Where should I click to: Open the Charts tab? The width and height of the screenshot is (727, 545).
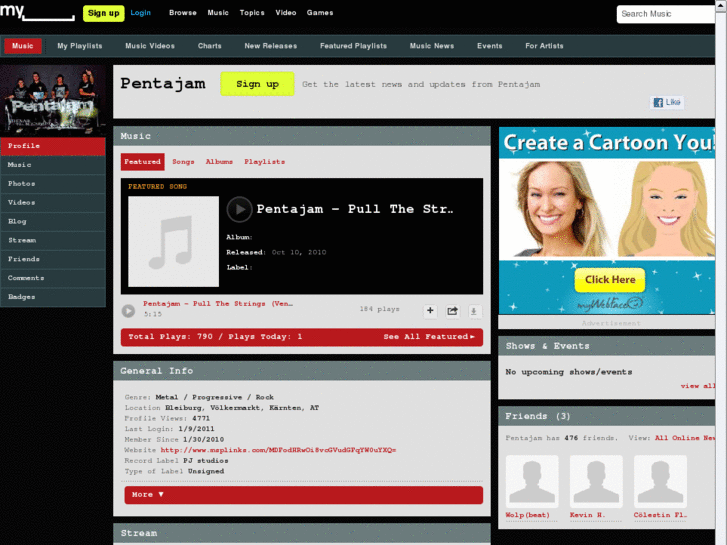[x=210, y=46]
